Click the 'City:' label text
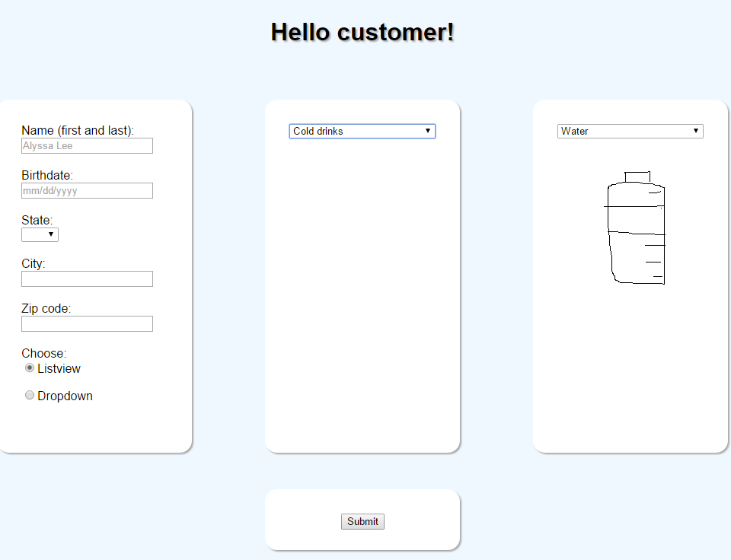The image size is (731, 560). [34, 264]
